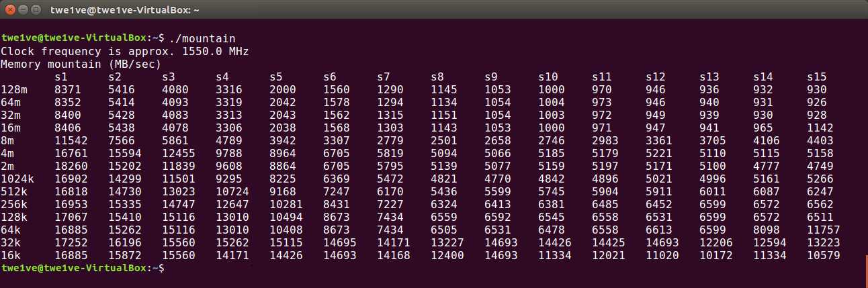Click the value 11542 in the 8m row
The height and width of the screenshot is (288, 868).
tap(71, 140)
